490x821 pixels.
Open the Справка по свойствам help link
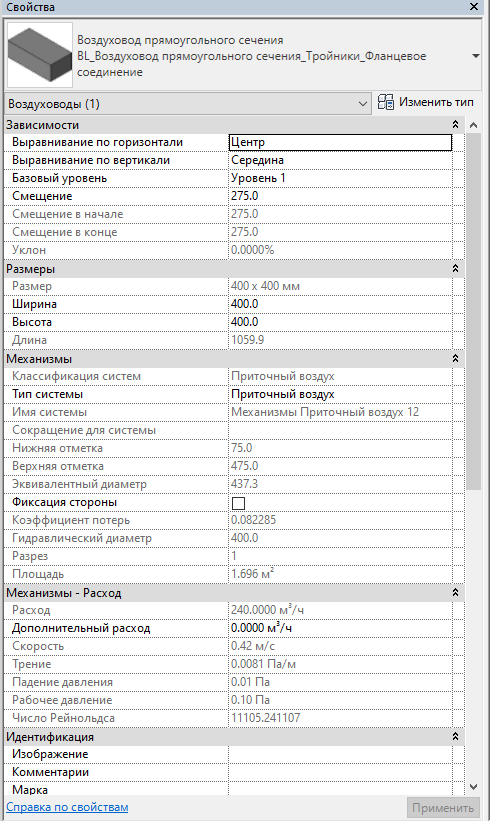coord(67,807)
